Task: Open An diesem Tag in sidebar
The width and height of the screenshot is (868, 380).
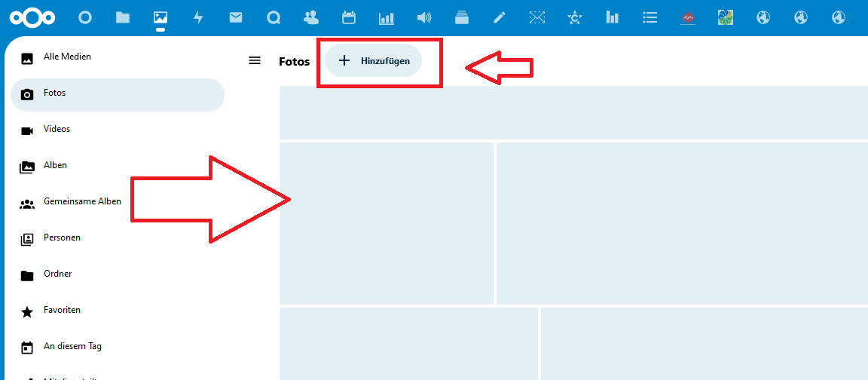Action: [118, 347]
